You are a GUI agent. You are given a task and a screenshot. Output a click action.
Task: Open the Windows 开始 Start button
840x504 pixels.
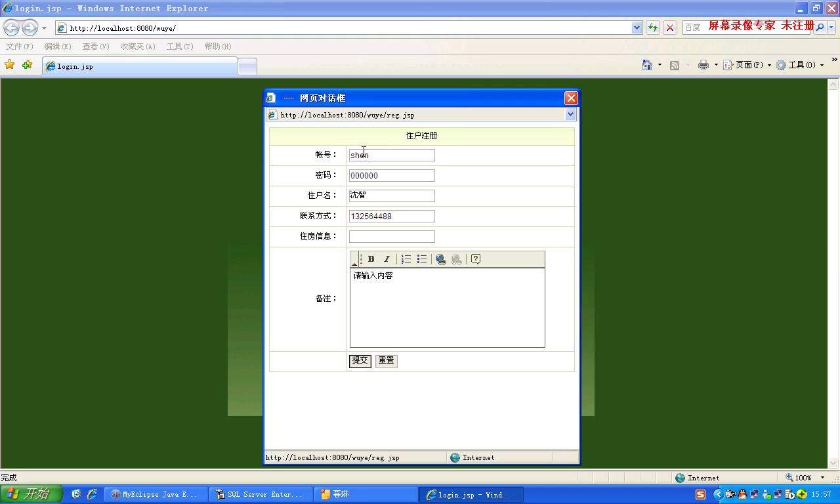pyautogui.click(x=31, y=494)
